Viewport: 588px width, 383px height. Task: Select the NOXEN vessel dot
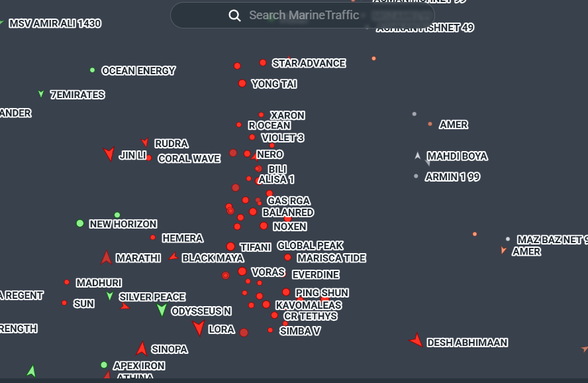coord(264,226)
